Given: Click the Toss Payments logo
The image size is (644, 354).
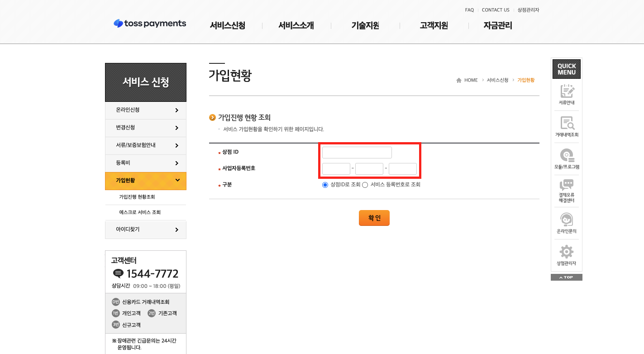Looking at the screenshot, I should point(150,24).
